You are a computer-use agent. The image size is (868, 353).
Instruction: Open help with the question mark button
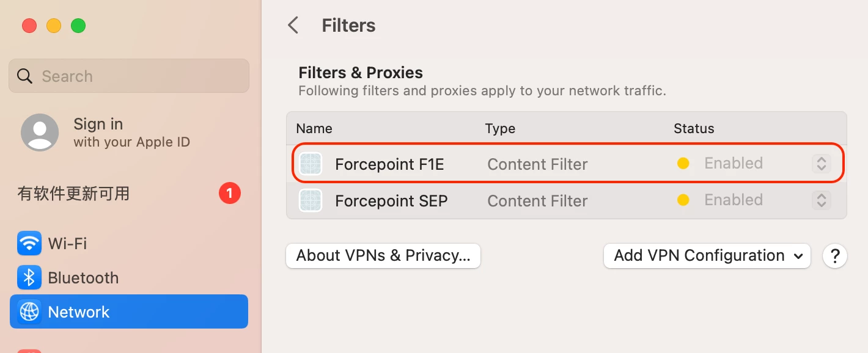[x=835, y=256]
